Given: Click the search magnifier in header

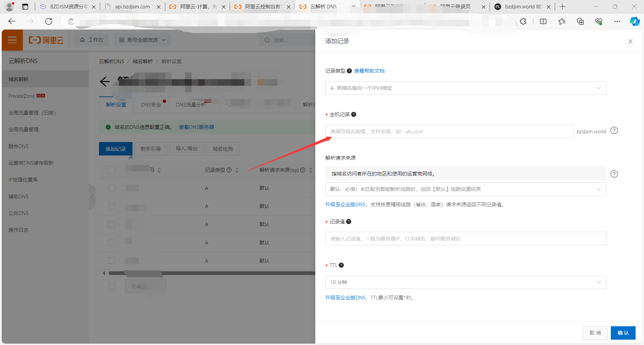Looking at the screenshot, I should [267, 40].
